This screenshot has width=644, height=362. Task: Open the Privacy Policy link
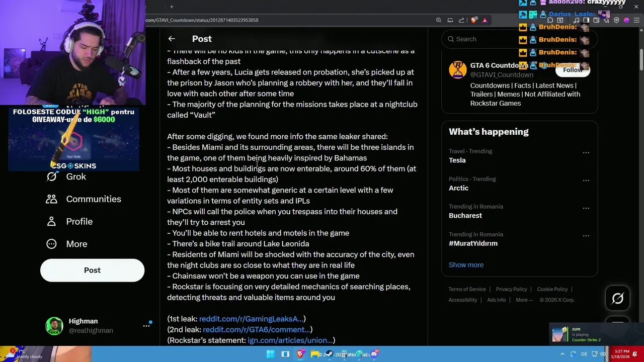click(x=511, y=289)
